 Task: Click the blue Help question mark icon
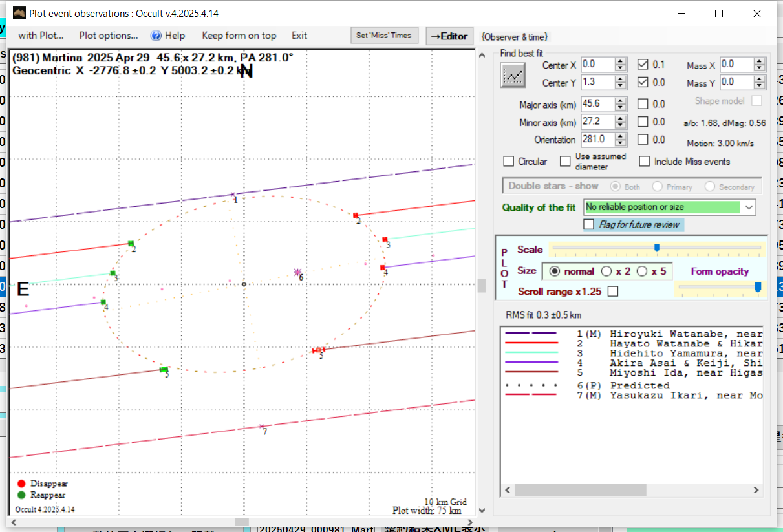[156, 36]
